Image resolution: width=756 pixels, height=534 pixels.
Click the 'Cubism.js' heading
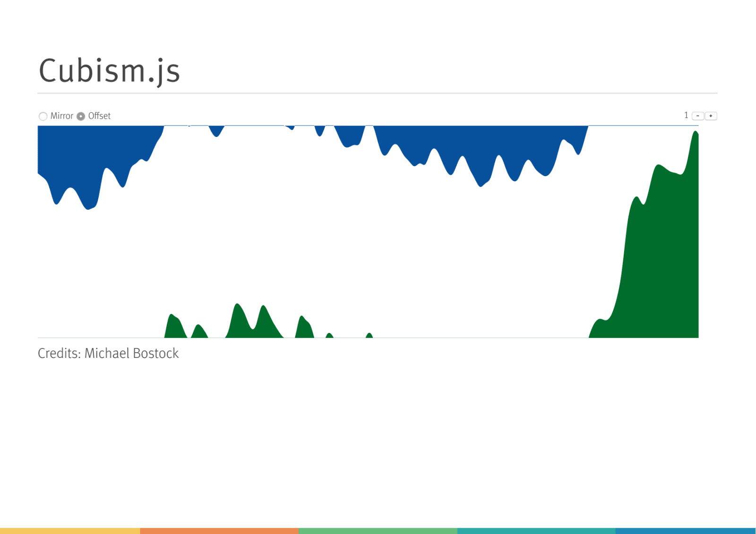coord(109,71)
